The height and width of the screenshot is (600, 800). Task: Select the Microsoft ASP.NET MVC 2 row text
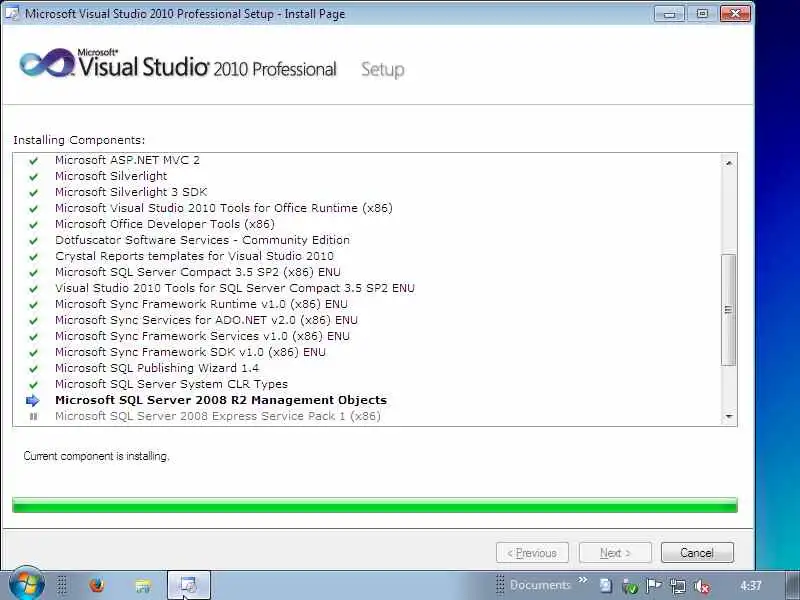coord(127,160)
